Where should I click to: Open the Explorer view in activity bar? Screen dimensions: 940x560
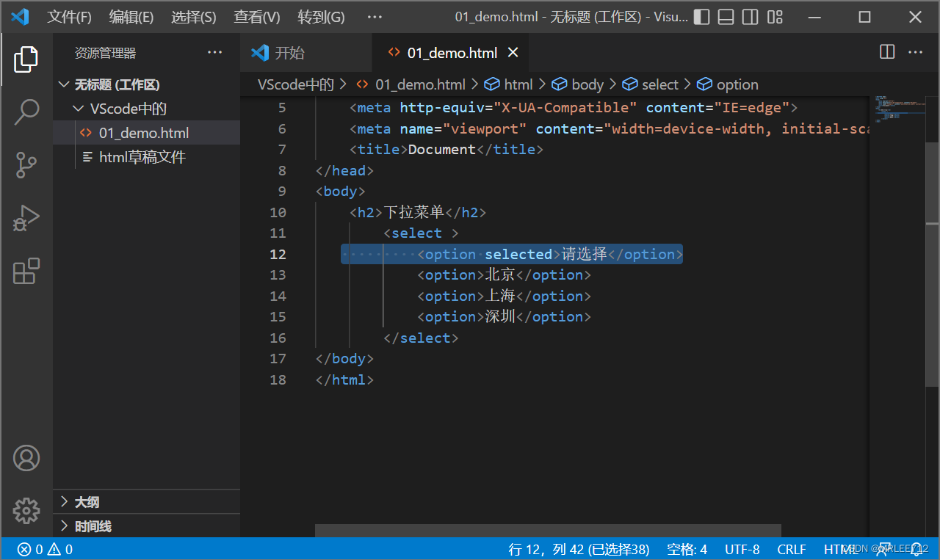point(26,59)
